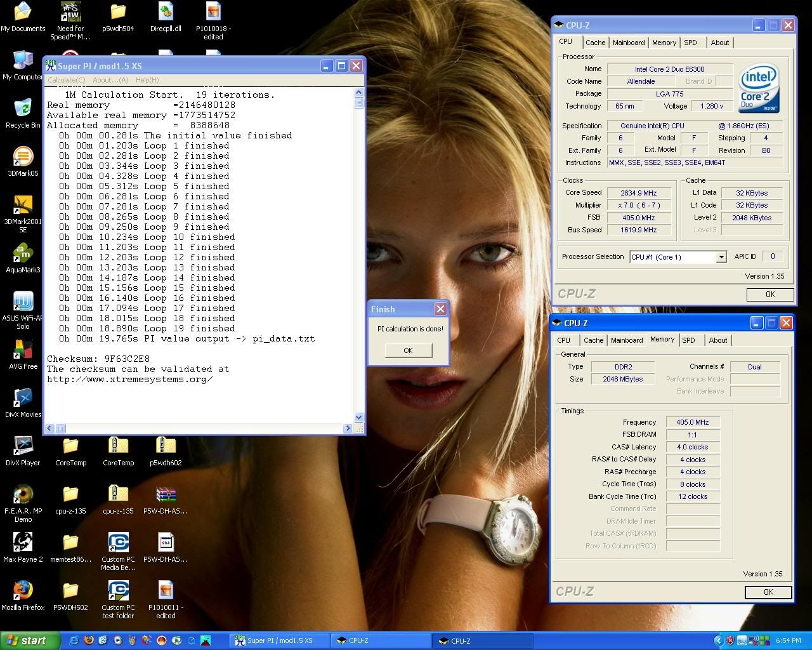The width and height of the screenshot is (812, 650).
Task: Select the DivX Player shortcut icon
Action: pyautogui.click(x=23, y=451)
